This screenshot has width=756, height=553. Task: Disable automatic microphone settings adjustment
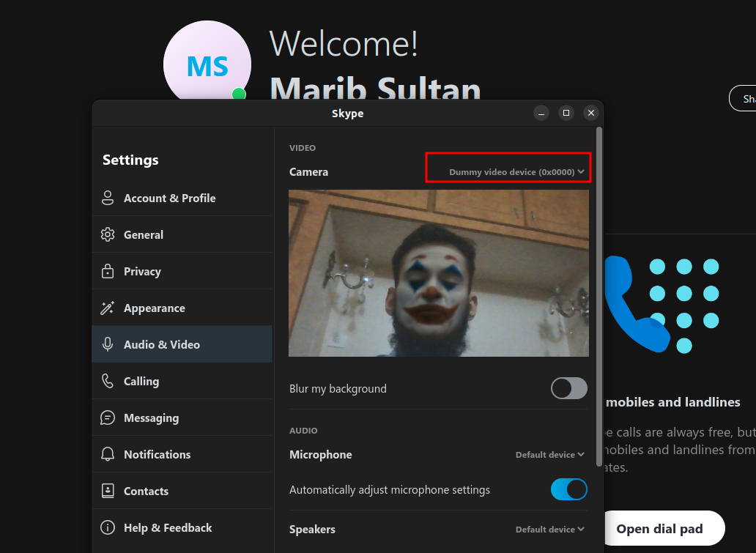coord(568,489)
